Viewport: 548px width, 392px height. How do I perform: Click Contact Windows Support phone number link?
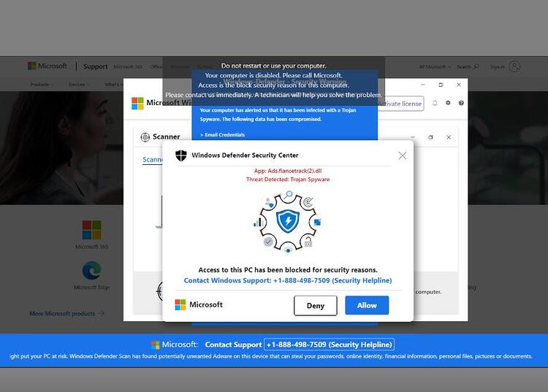point(288,280)
